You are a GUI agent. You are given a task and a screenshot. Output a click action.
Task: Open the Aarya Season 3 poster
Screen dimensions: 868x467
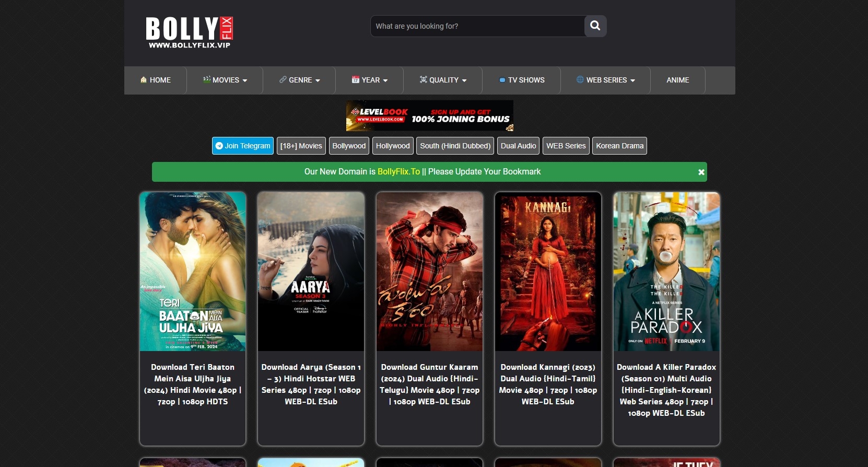coord(311,272)
